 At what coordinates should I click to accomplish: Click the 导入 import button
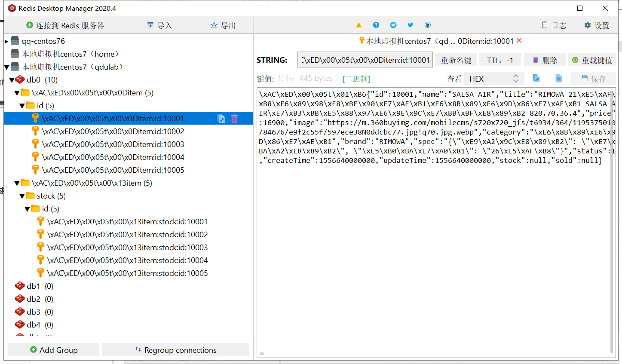tap(159, 25)
